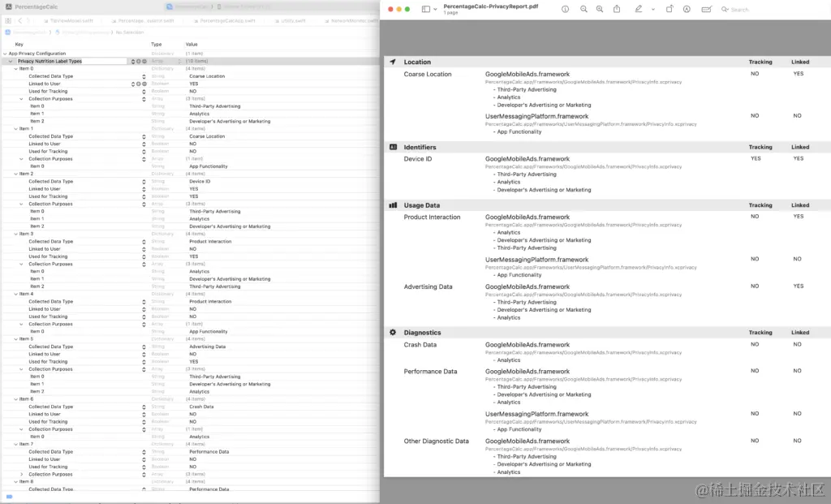Click the Identifiers card icon in PDF

coord(394,147)
